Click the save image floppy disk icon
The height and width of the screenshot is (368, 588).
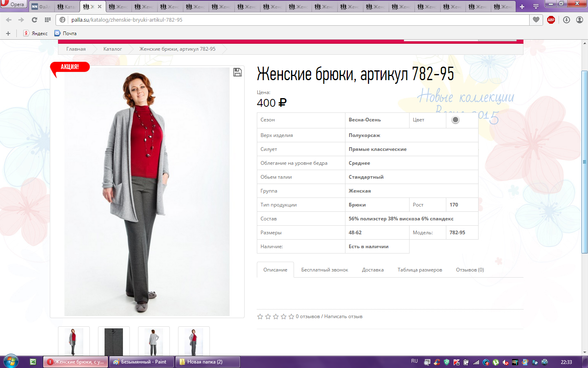(x=237, y=72)
